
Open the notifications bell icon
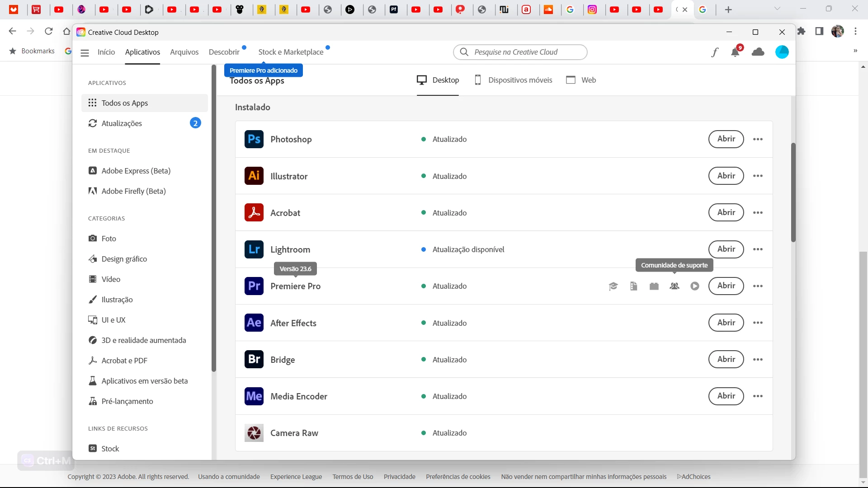[x=735, y=52]
